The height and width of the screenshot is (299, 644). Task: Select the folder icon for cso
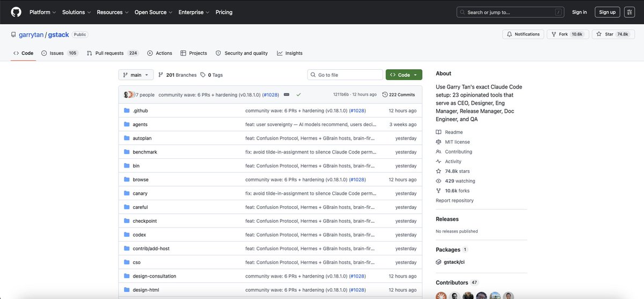point(127,262)
